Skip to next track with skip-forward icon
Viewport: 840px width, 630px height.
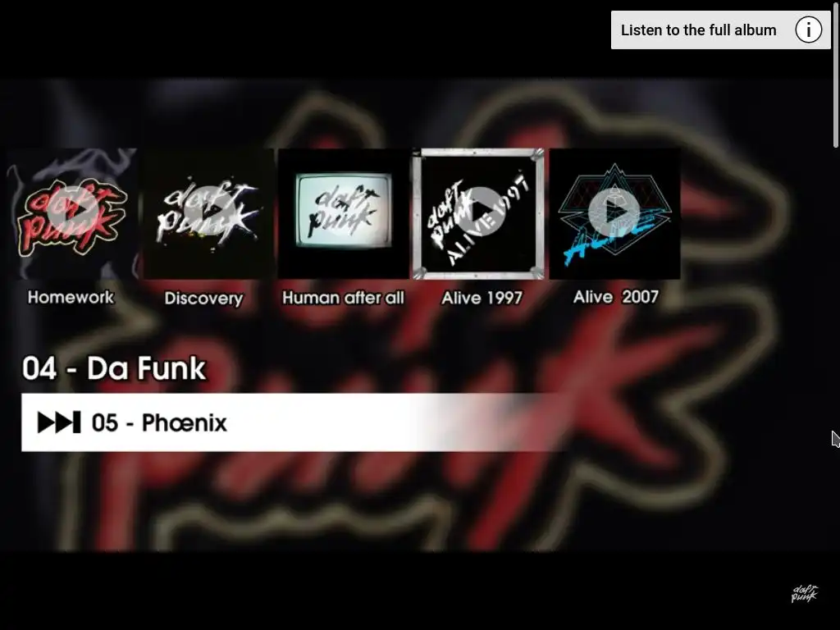[x=59, y=422]
